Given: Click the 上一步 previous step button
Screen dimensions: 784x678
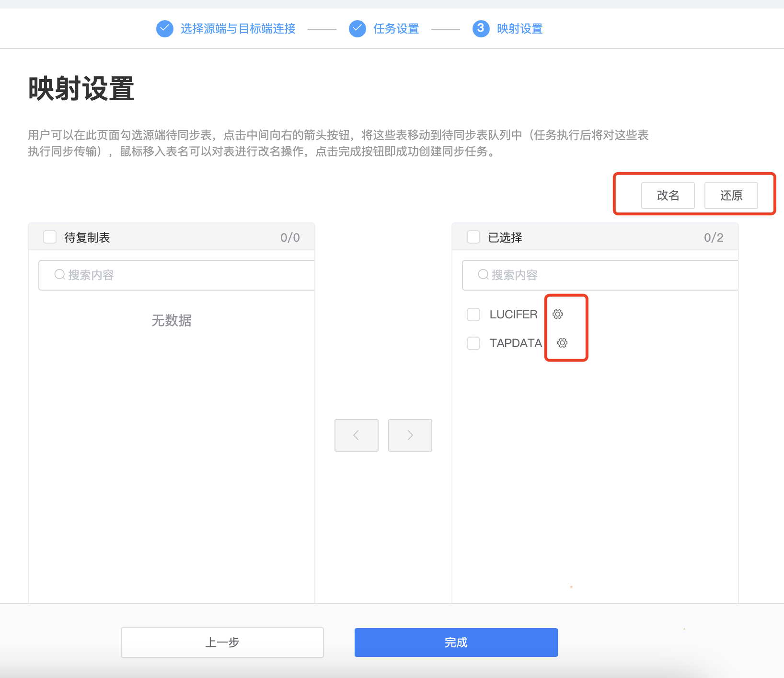Looking at the screenshot, I should click(222, 642).
